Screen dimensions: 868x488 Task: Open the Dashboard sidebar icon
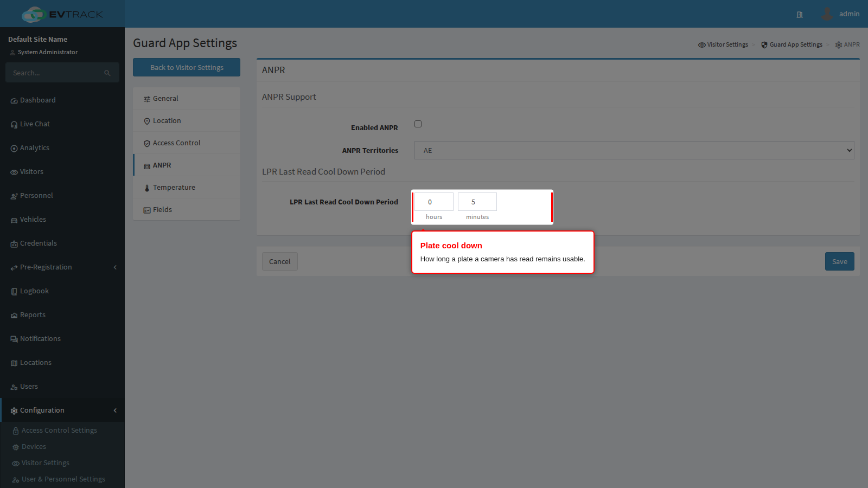tap(14, 101)
